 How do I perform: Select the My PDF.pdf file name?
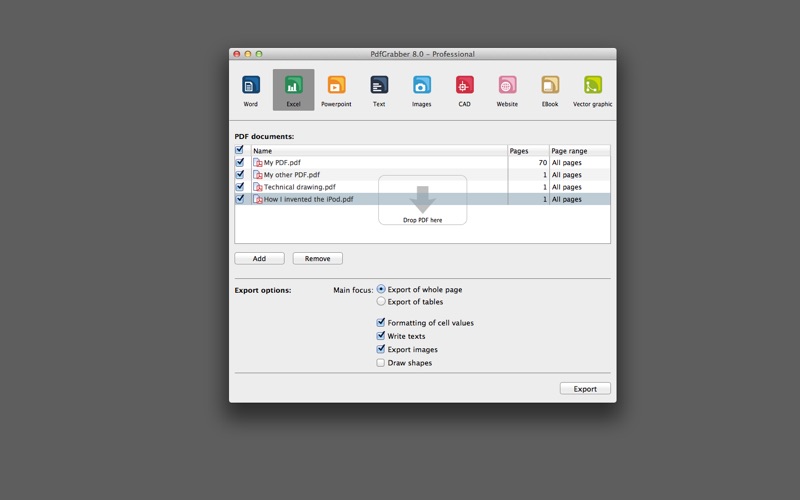click(282, 163)
